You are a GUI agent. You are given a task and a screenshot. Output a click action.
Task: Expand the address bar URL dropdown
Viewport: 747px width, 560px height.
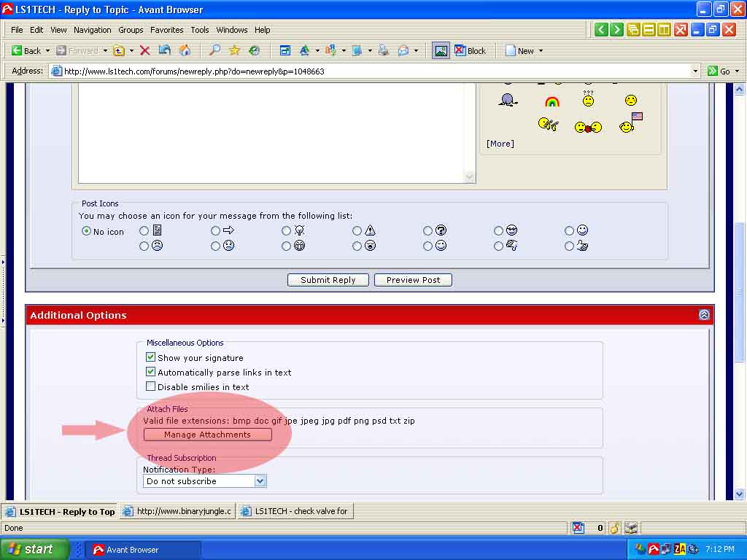[x=695, y=71]
